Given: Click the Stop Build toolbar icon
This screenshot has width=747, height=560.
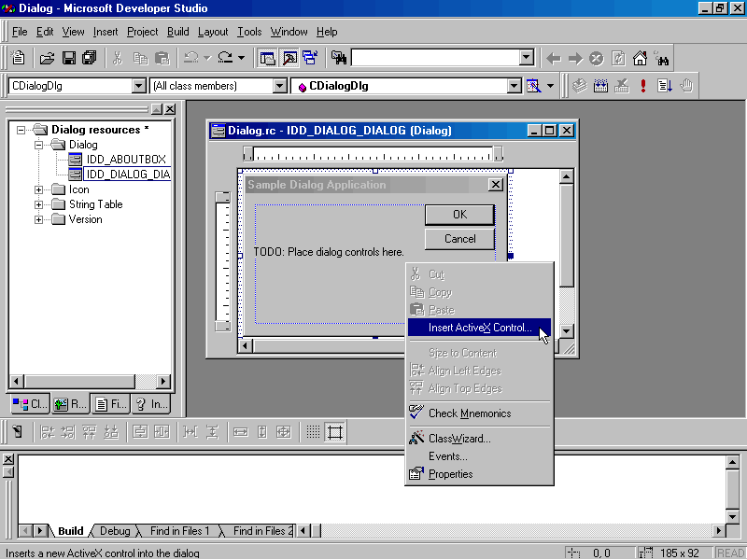Looking at the screenshot, I should coord(622,86).
